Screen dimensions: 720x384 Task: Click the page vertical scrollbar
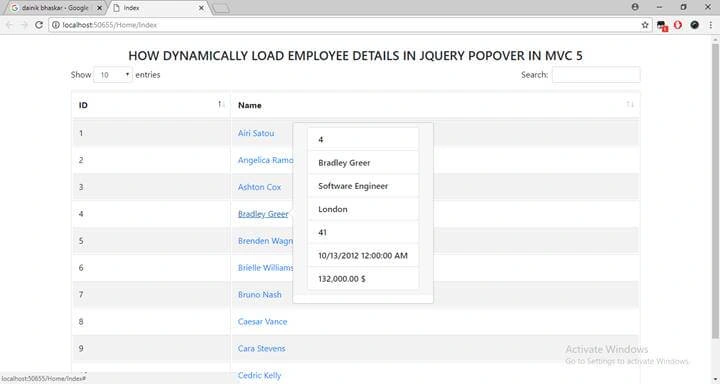pyautogui.click(x=715, y=191)
